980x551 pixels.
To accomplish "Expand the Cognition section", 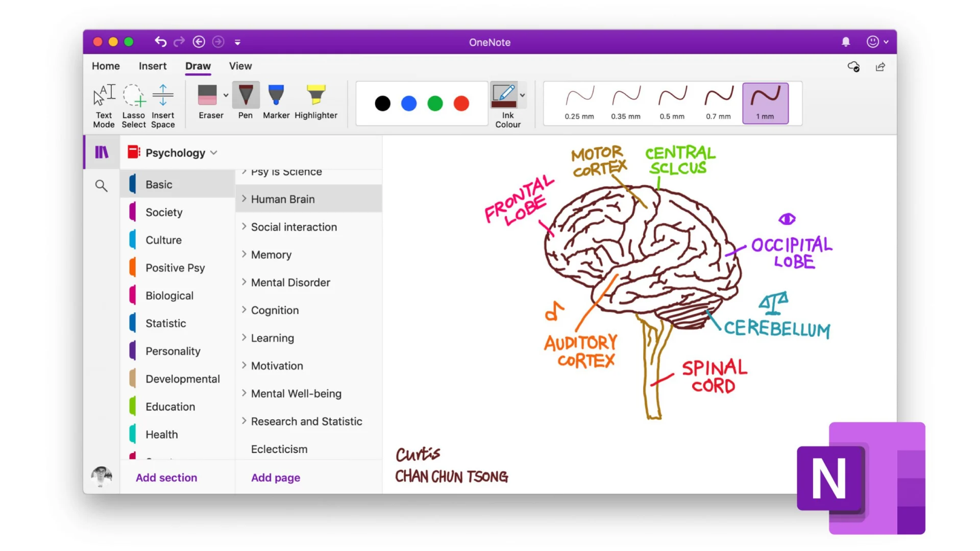I will point(243,310).
